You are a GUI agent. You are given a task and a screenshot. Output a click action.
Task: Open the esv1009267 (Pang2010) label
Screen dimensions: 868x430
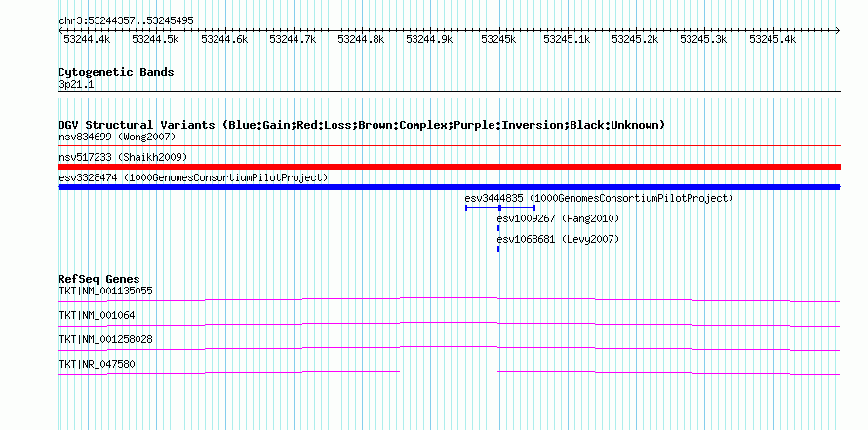click(558, 219)
